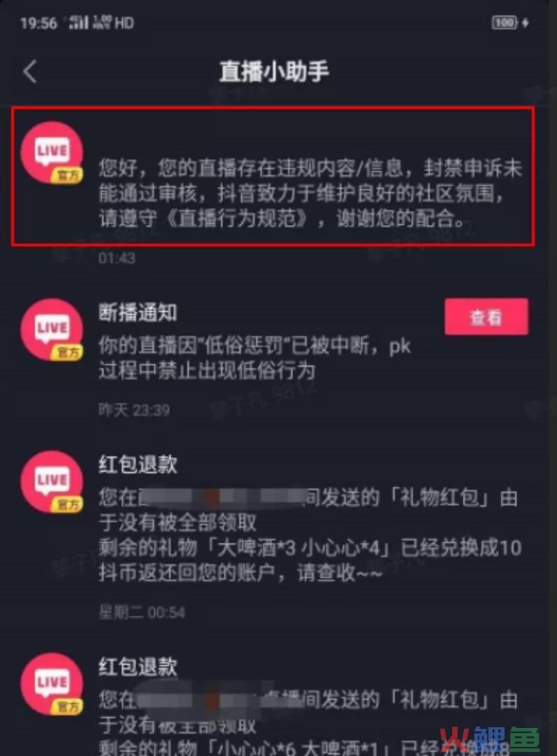Tap the 昨天 23:39 timestamp
Viewport: 557px width, 756px height.
(x=134, y=410)
